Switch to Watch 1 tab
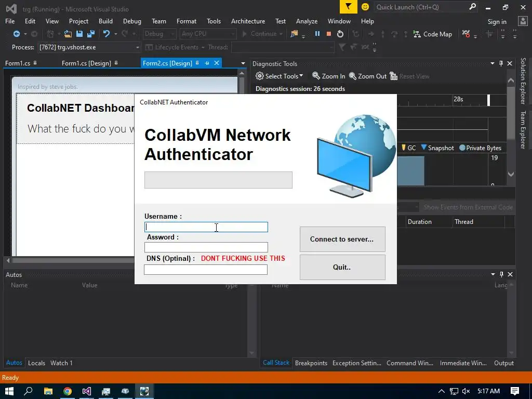 tap(61, 363)
